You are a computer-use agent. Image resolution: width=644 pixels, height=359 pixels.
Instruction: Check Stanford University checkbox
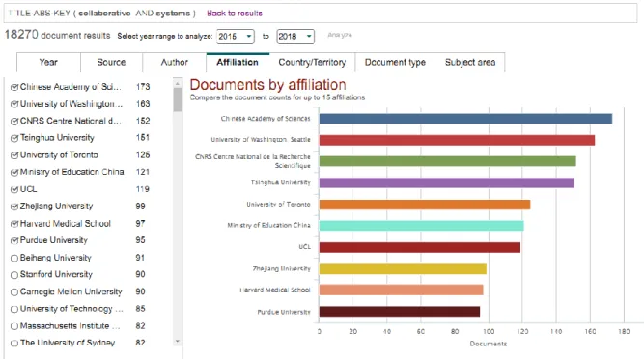(x=14, y=275)
